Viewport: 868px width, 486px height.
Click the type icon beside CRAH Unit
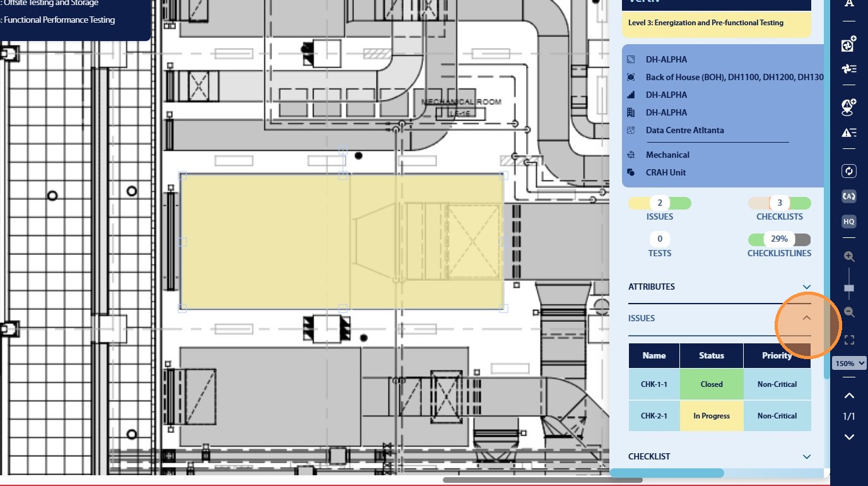tap(631, 172)
